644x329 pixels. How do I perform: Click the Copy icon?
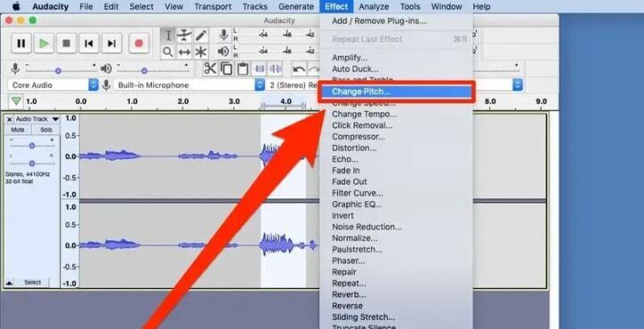[226, 69]
